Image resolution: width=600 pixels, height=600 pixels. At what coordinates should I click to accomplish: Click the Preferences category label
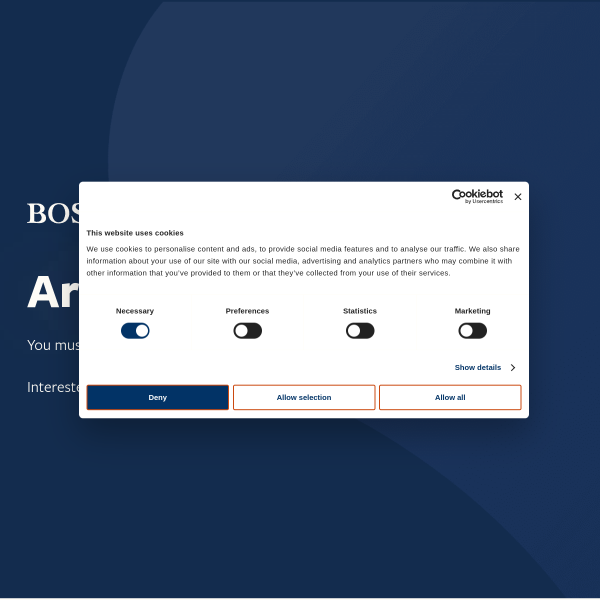[x=247, y=311]
